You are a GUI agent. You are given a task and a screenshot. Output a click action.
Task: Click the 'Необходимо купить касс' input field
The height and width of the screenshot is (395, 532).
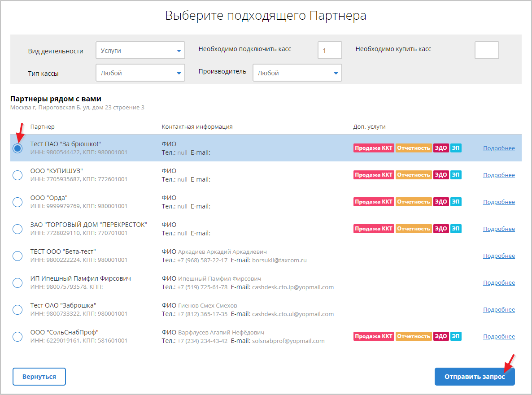click(487, 50)
